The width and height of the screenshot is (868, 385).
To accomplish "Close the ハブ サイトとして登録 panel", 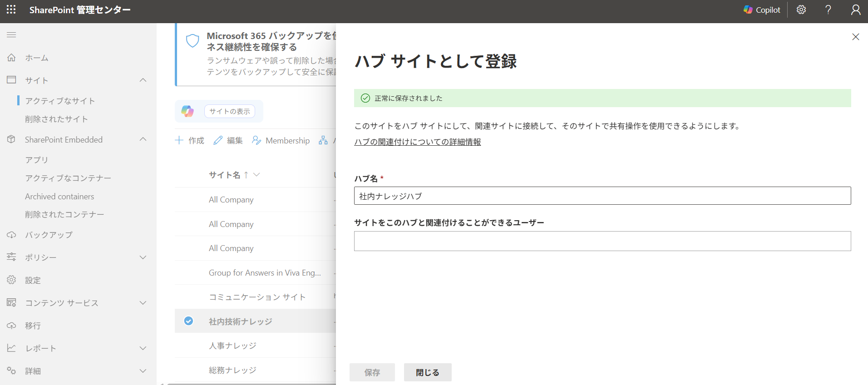I will pos(856,37).
